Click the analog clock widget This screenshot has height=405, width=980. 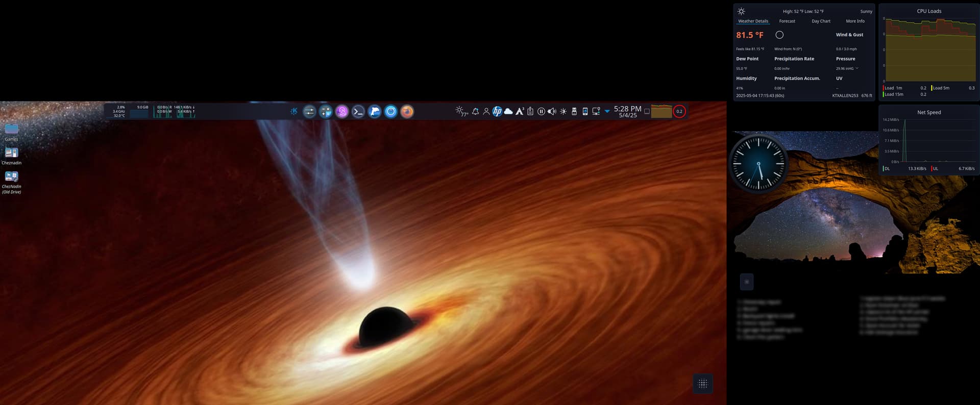coord(758,164)
